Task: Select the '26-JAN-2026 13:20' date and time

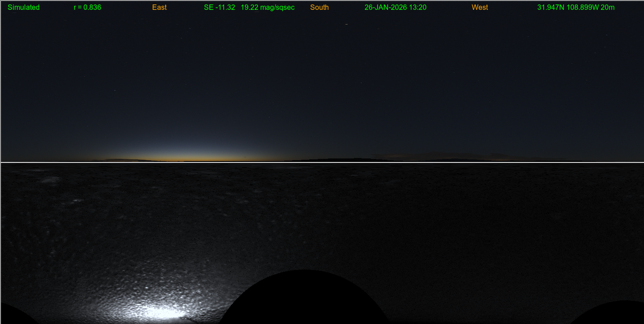Action: (395, 8)
